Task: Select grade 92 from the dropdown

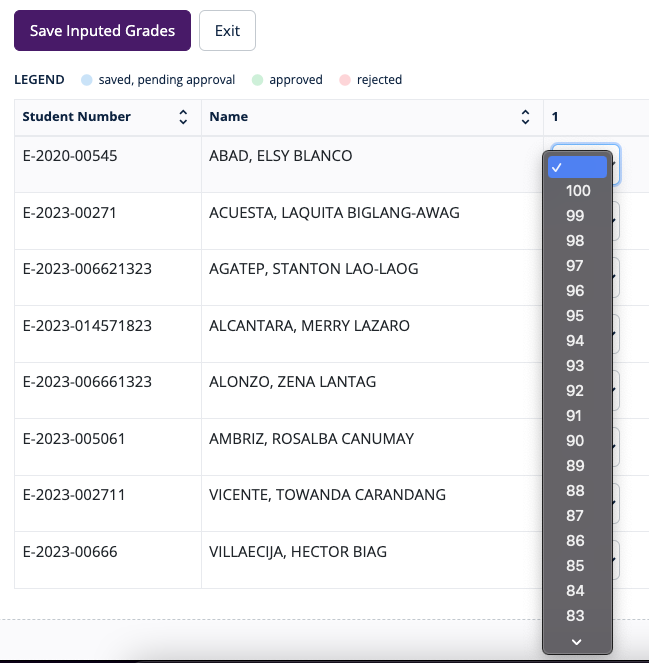Action: [x=575, y=391]
